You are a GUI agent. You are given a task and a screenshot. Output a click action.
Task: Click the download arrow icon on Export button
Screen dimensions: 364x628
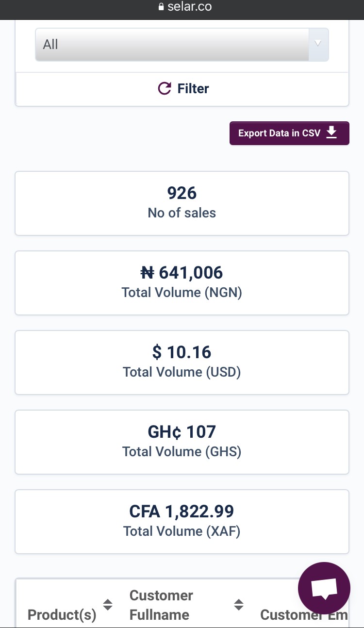pos(331,132)
